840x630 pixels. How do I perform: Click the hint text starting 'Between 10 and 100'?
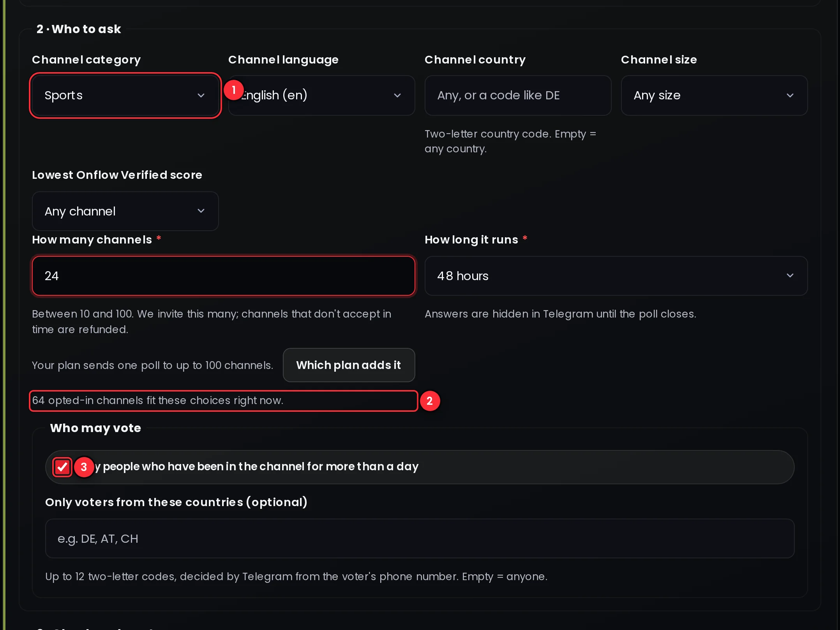coord(212,322)
